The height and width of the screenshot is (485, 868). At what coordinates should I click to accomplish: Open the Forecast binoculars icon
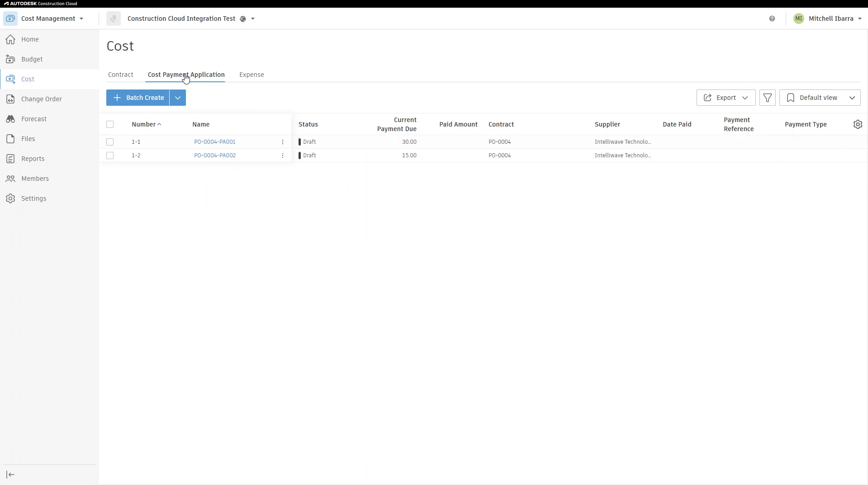click(x=10, y=119)
